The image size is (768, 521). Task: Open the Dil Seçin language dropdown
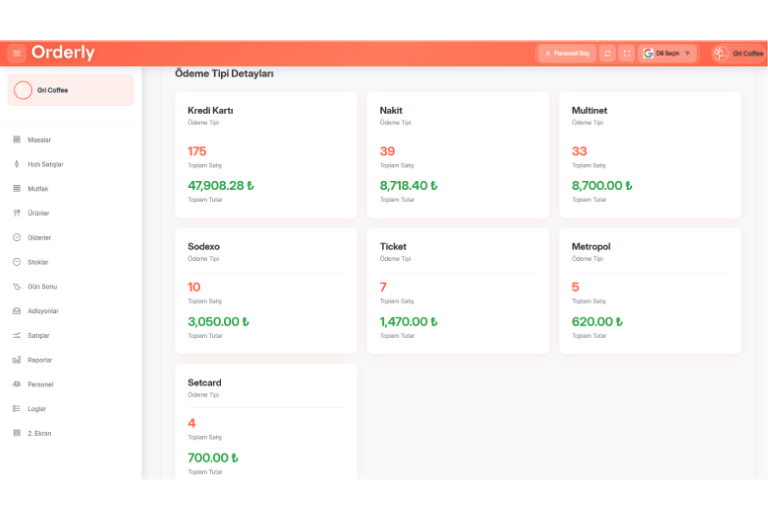(667, 53)
